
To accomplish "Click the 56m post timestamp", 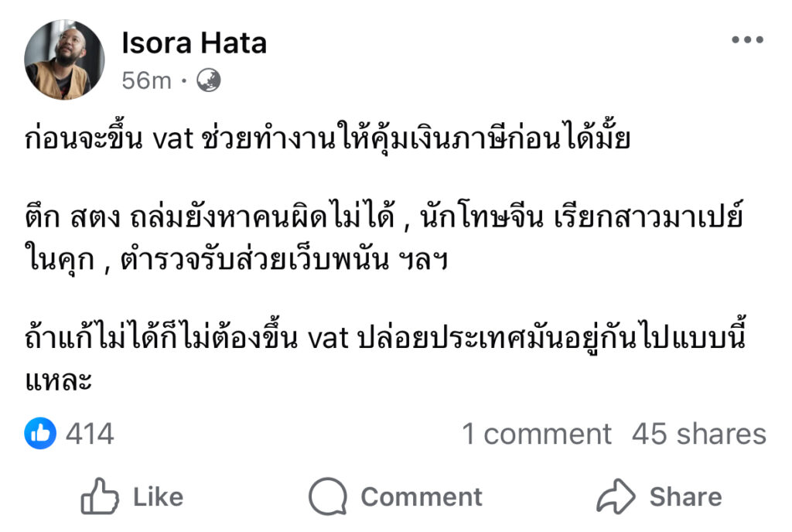I will 147,80.
